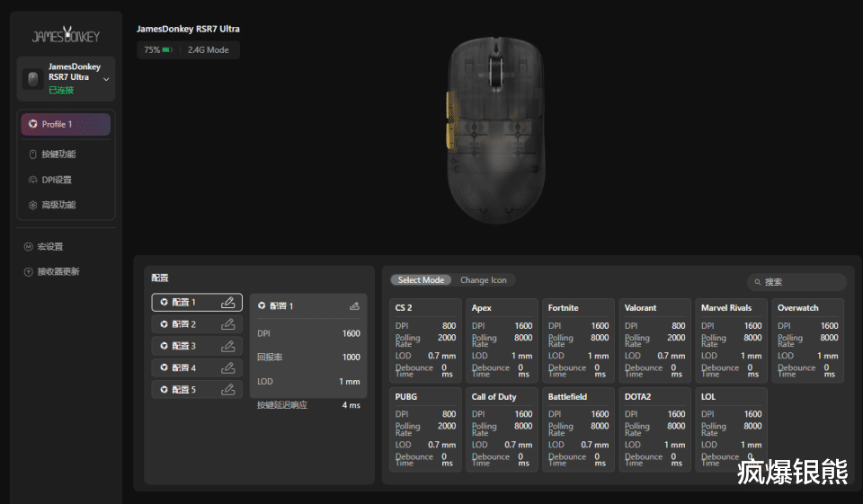The height and width of the screenshot is (504, 863).
Task: Click edit icon in 配置 1 detail header
Action: 354,306
